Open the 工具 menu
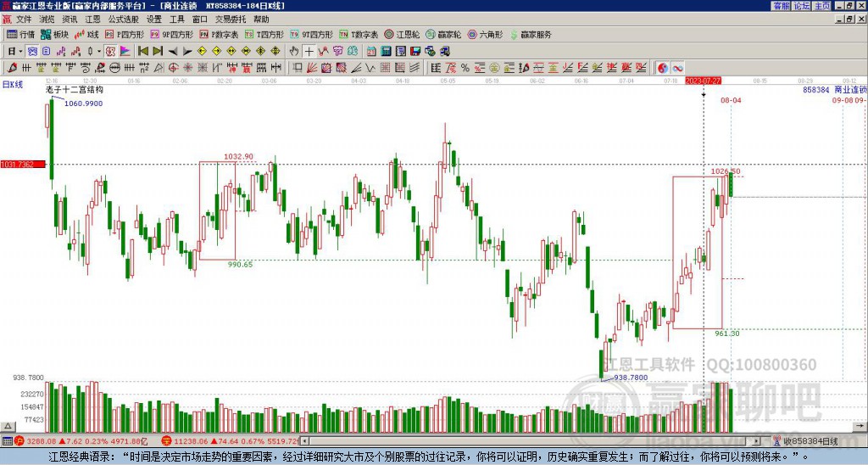This screenshot has width=868, height=465. click(176, 20)
